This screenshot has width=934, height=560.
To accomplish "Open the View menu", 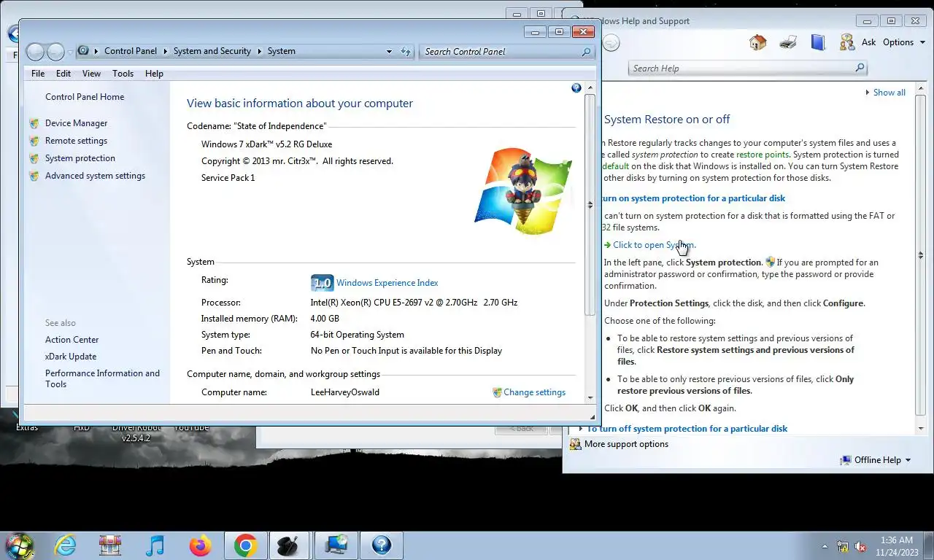I will point(91,74).
